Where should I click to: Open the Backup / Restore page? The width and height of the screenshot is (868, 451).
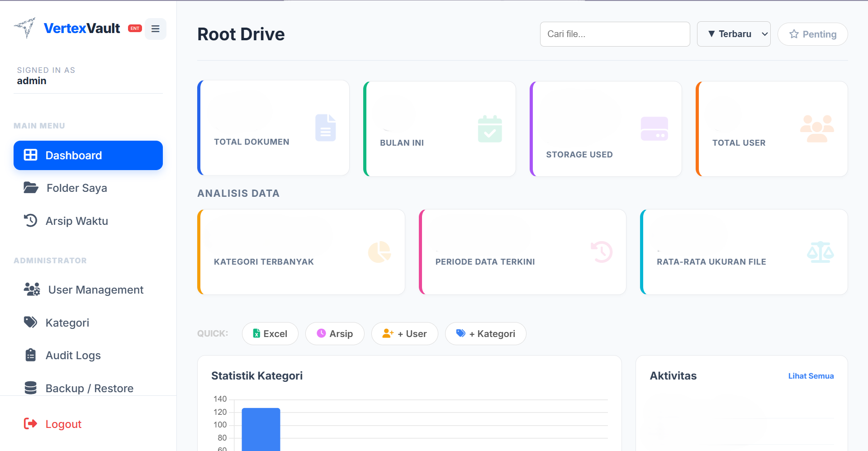(88, 388)
